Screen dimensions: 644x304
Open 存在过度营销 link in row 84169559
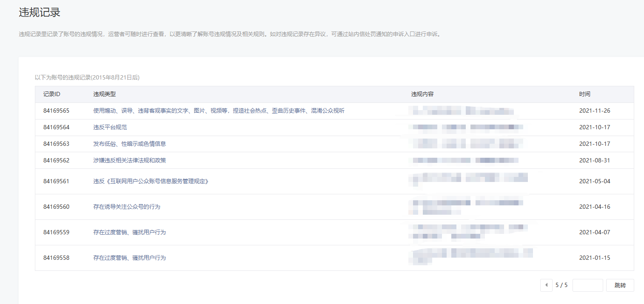(130, 232)
